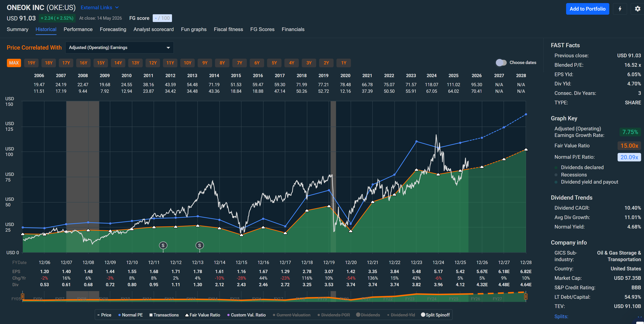Open settings with the gear icon
The height and width of the screenshot is (324, 644).
point(637,9)
